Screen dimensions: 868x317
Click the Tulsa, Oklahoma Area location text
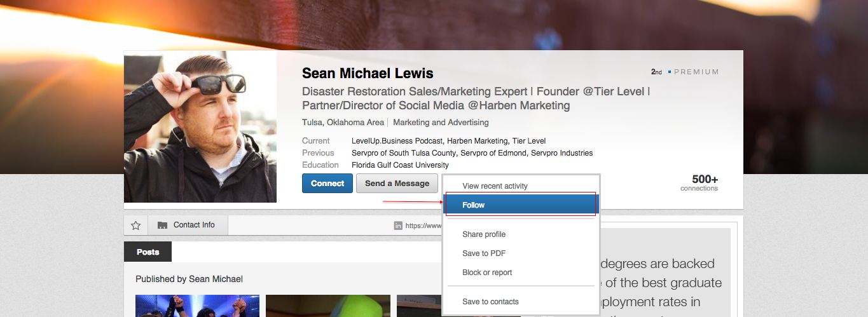click(343, 122)
